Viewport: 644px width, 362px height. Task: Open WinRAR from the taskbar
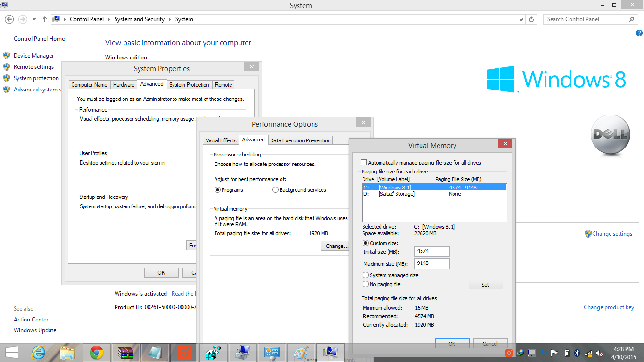tap(126, 353)
